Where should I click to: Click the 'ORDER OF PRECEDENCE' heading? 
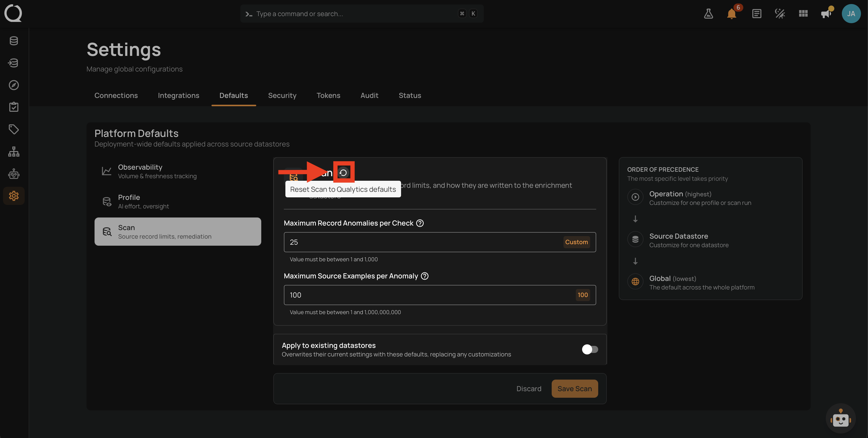pyautogui.click(x=663, y=169)
